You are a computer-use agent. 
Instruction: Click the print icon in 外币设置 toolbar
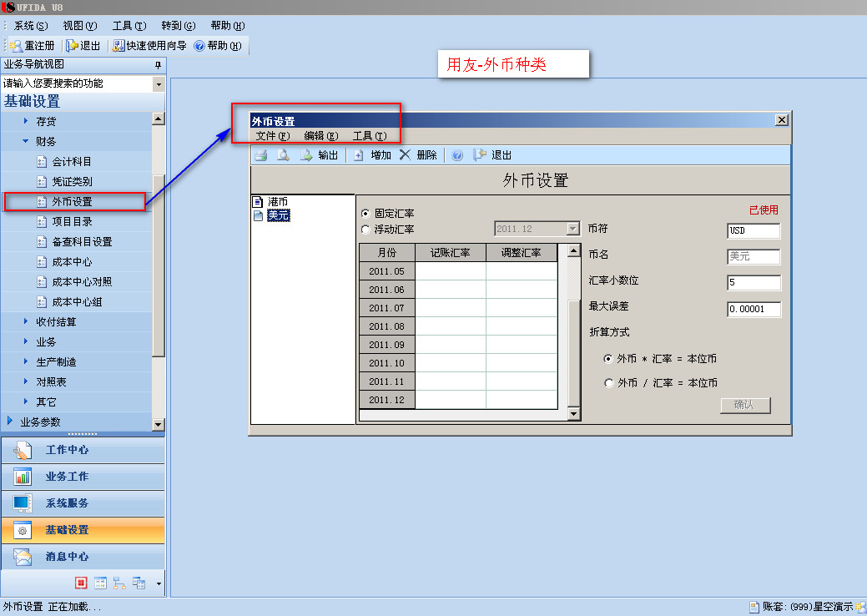(x=260, y=155)
